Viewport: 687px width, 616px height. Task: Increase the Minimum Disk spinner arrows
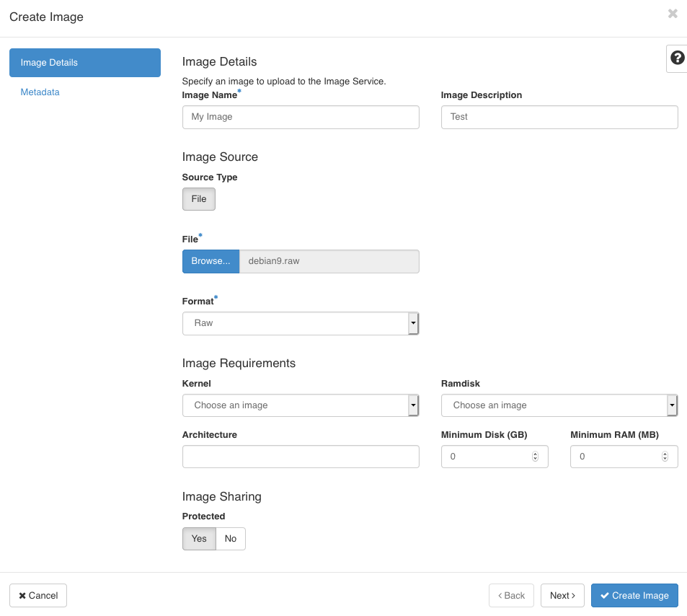pos(535,454)
